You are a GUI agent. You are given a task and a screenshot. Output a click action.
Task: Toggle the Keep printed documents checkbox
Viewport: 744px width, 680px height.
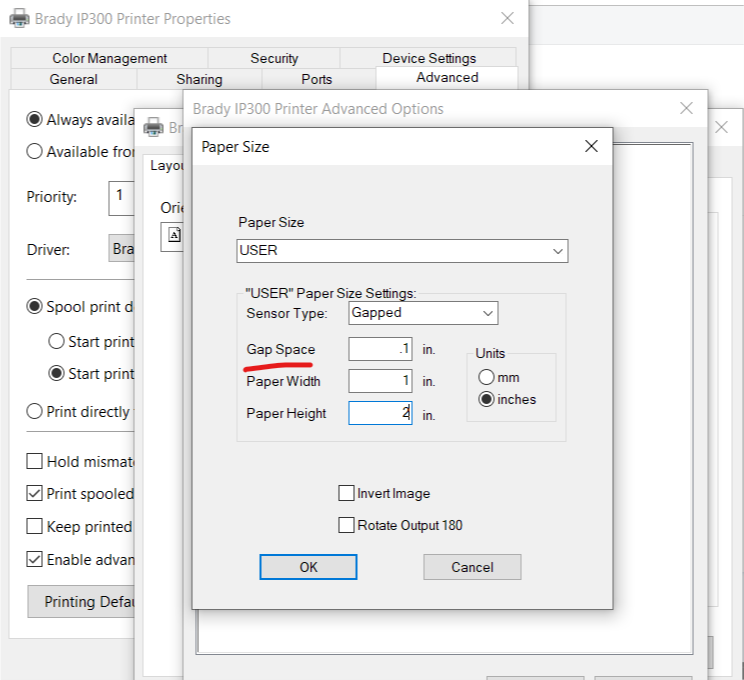tap(34, 526)
